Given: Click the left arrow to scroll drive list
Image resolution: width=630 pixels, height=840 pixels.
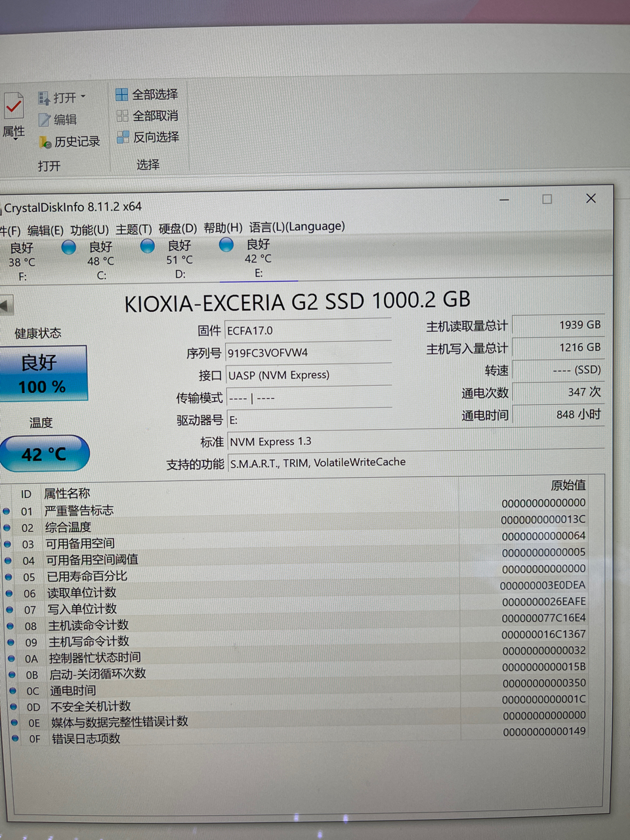Looking at the screenshot, I should [x=5, y=305].
